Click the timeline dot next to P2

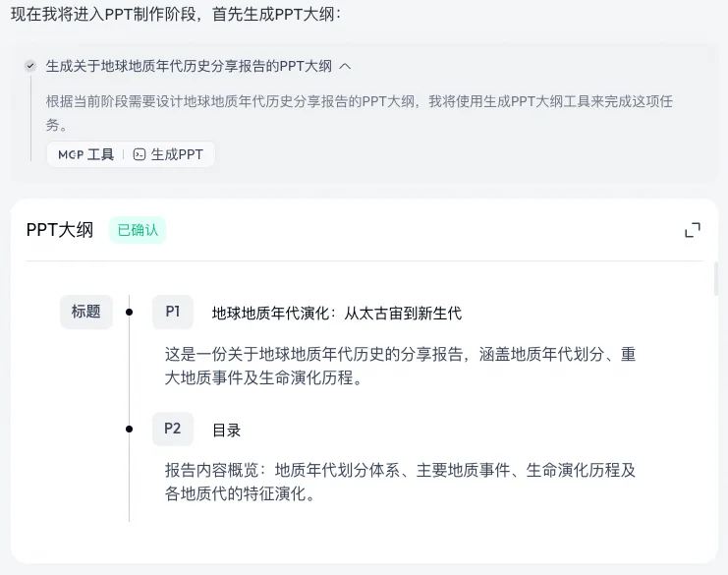tap(129, 429)
